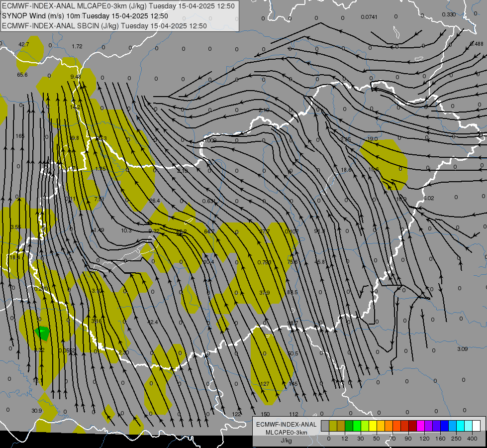Select the map value 127
487x448 pixels.
click(x=265, y=384)
